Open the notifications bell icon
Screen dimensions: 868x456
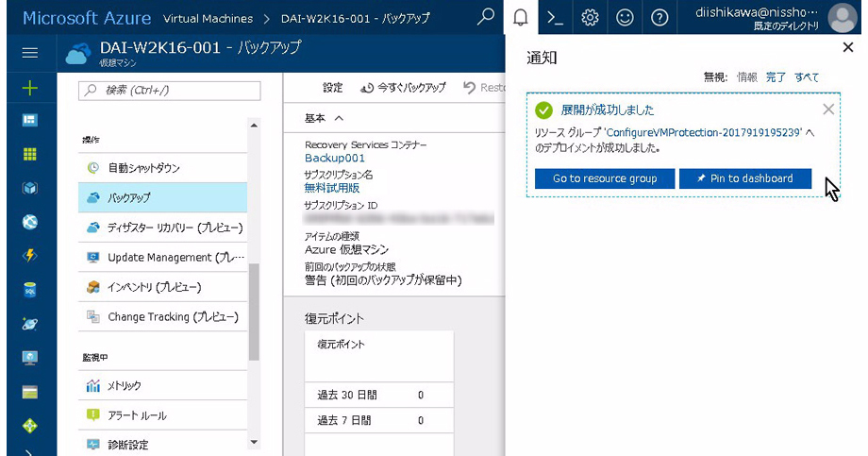point(520,17)
